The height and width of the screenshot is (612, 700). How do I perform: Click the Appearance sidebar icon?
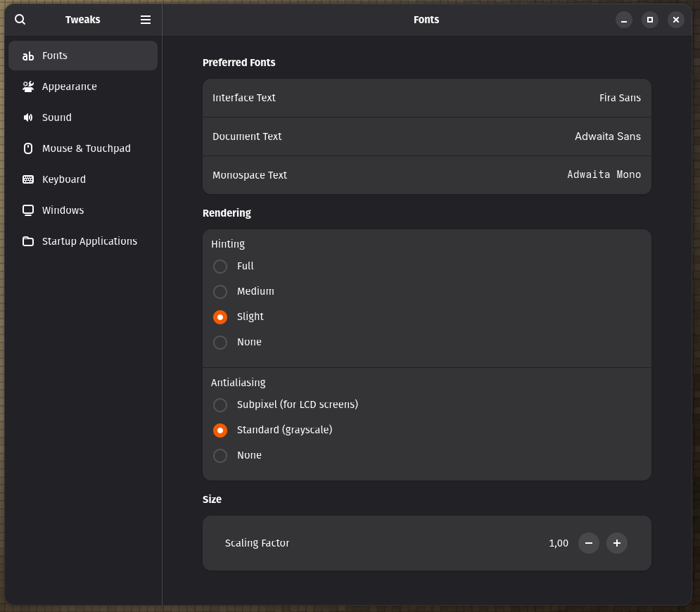[x=28, y=87]
